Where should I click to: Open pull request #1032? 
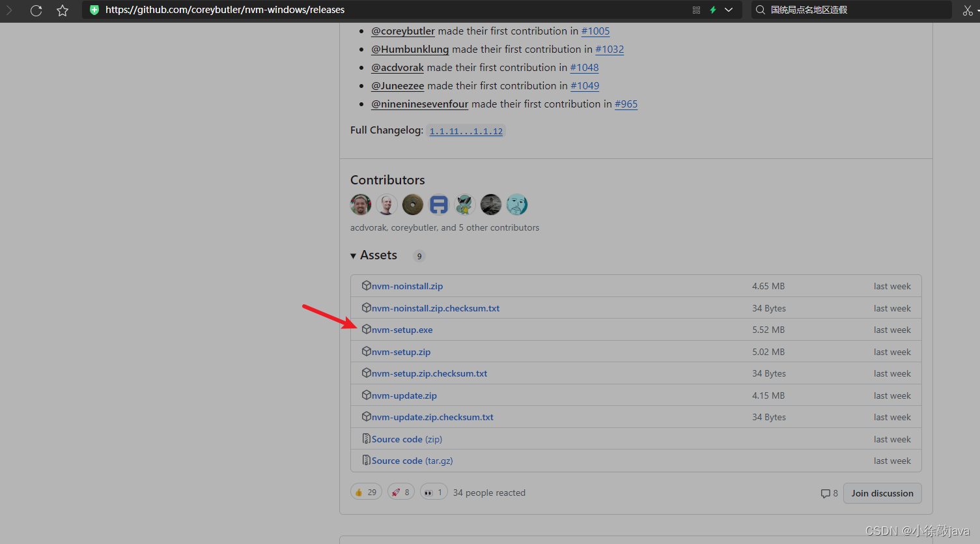point(609,50)
